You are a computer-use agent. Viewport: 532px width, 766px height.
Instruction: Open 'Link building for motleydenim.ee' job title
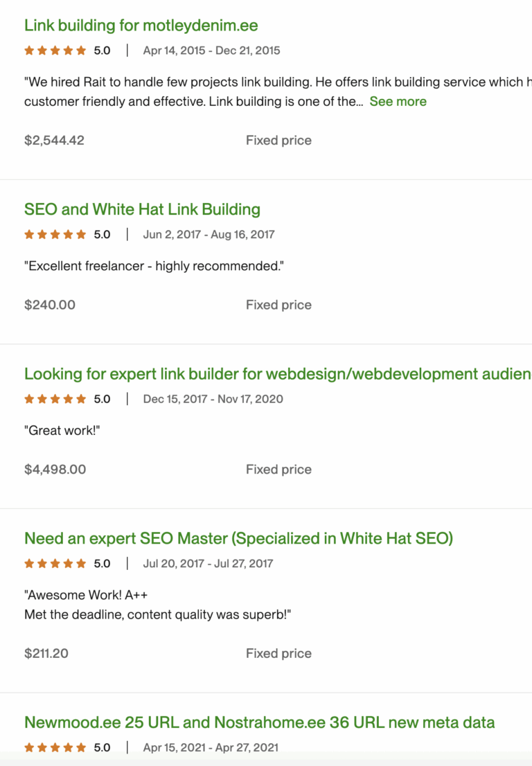coord(141,26)
